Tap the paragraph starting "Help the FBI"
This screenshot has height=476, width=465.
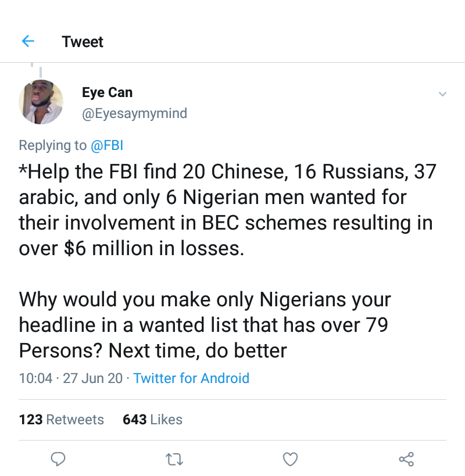tap(226, 210)
